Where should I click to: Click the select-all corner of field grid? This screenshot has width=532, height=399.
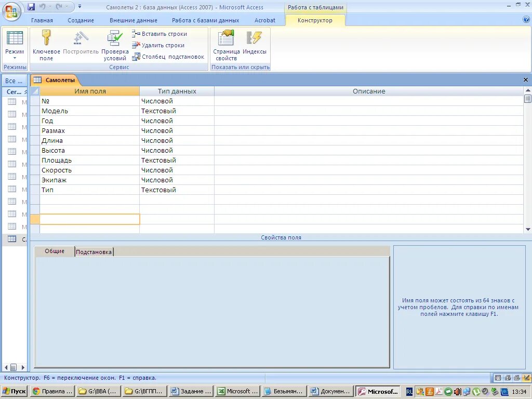[x=35, y=91]
